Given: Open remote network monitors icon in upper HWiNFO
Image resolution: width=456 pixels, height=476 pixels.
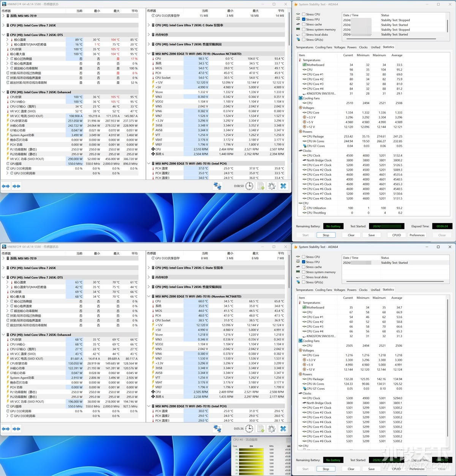Looking at the screenshot, I should (x=217, y=186).
